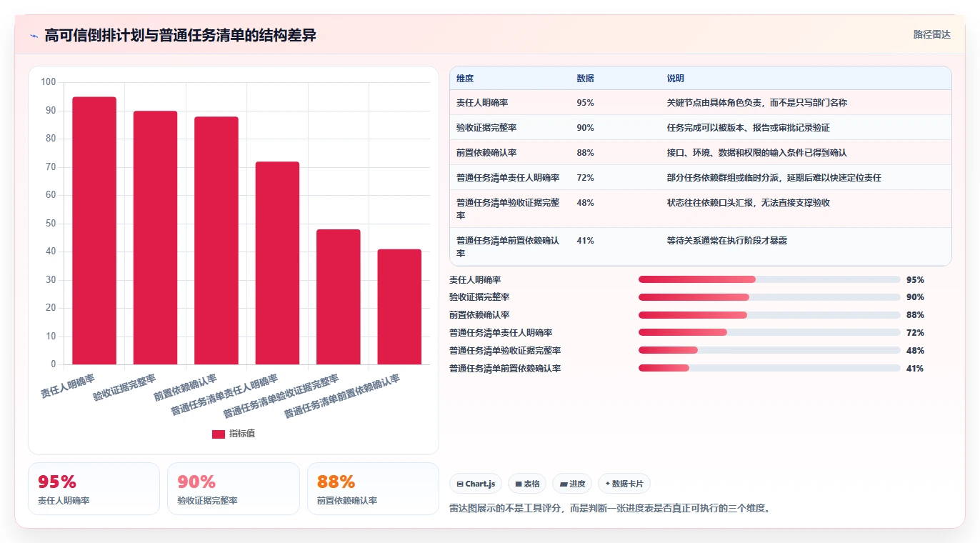Screen dimensions: 980x543
Task: Click the 72% progress bar
Action: (x=769, y=332)
